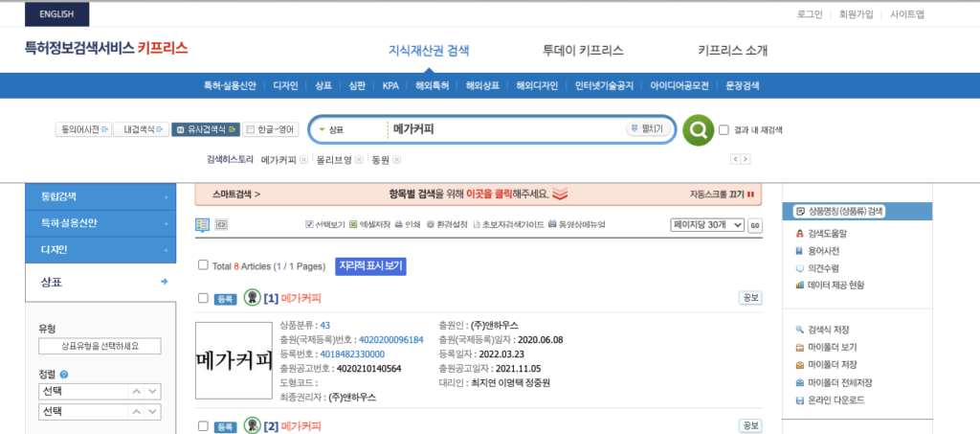This screenshot has height=434, width=980.
Task: Remove 동원 from search history
Action: pos(396,160)
